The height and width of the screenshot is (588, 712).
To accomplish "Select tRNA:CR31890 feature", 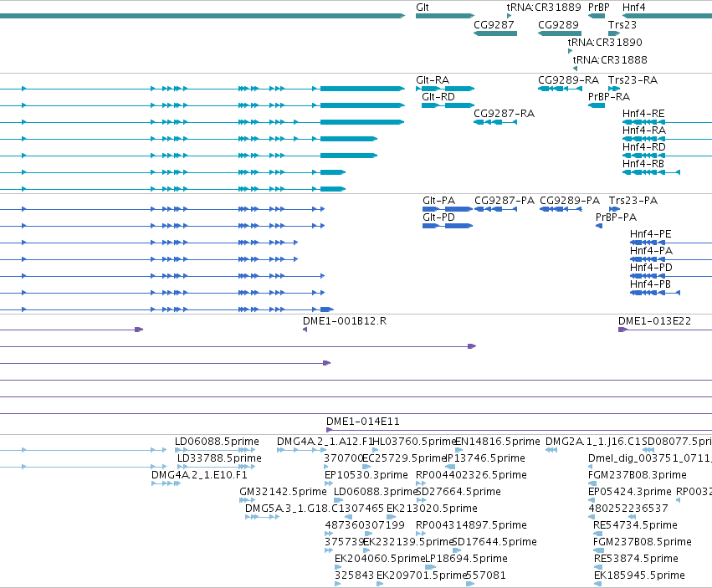I will (570, 51).
